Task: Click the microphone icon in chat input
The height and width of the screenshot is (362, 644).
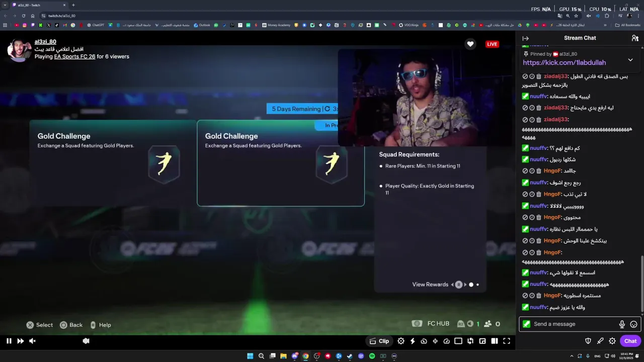Action: click(622, 324)
